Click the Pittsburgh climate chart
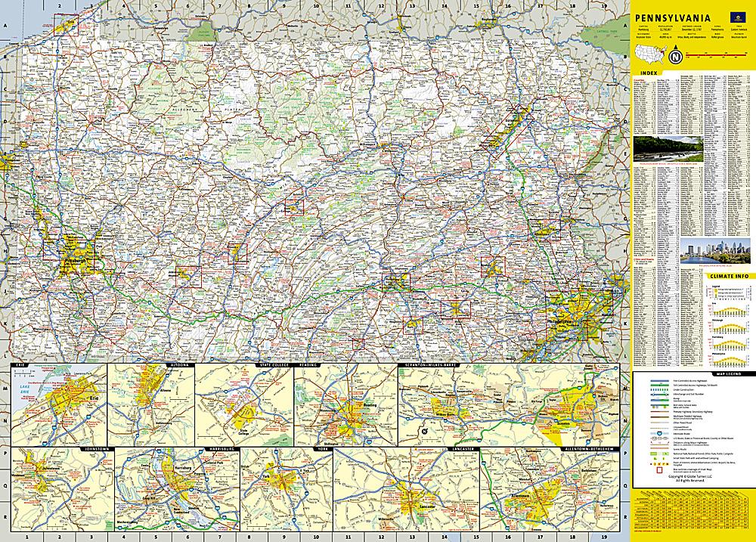Image resolution: width=756 pixels, height=542 pixels. [730, 329]
